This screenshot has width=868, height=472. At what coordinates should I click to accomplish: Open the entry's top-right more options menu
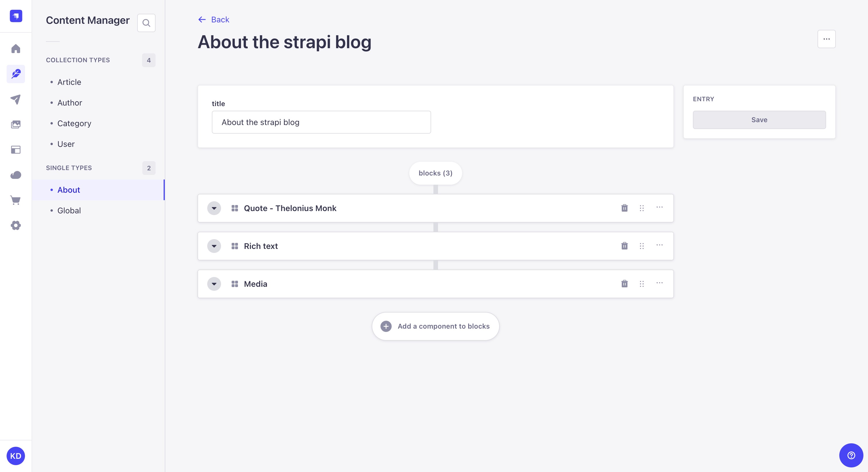point(826,39)
